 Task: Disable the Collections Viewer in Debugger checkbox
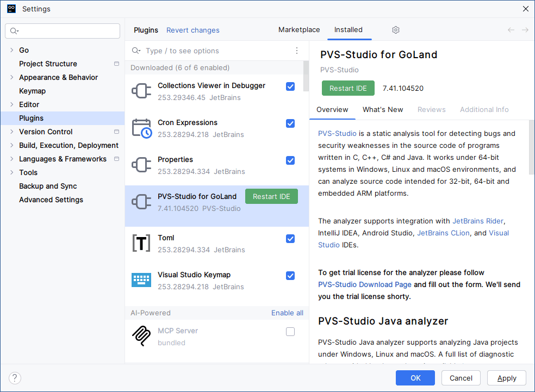pyautogui.click(x=290, y=86)
